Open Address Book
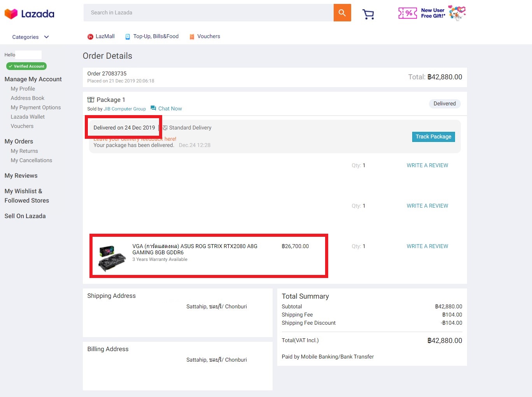This screenshot has height=397, width=532. tap(28, 98)
